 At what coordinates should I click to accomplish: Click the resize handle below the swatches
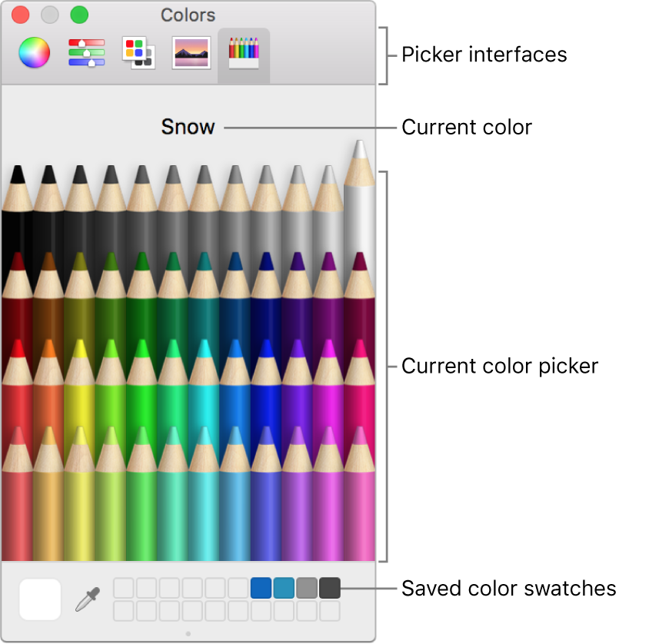click(188, 632)
